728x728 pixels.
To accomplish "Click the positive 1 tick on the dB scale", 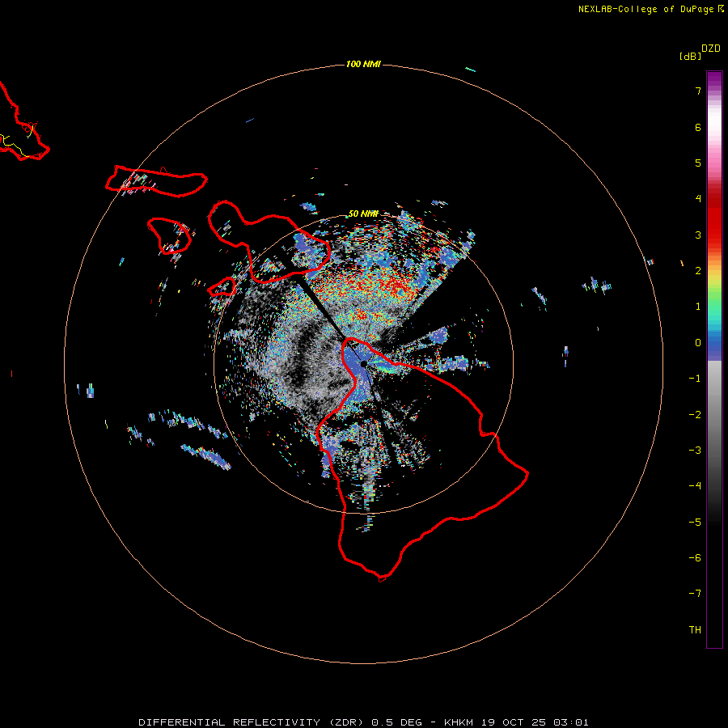I will (x=698, y=307).
